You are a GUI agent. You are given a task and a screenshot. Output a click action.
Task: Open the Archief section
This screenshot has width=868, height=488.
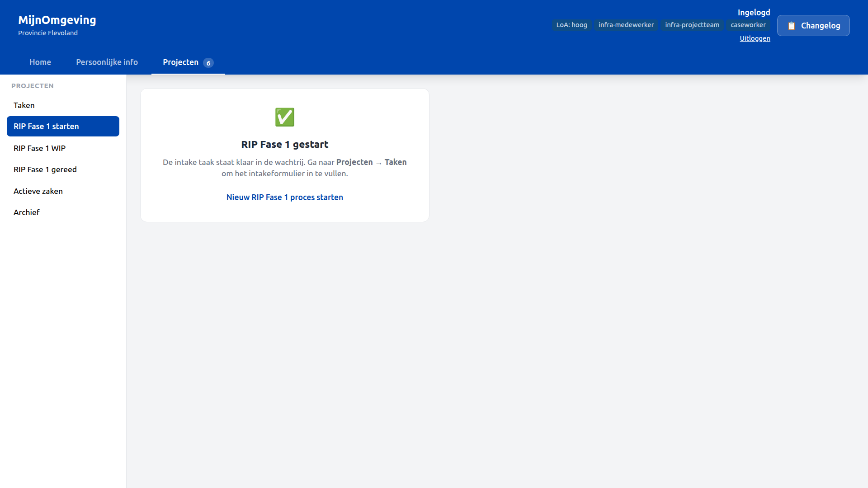pyautogui.click(x=27, y=212)
